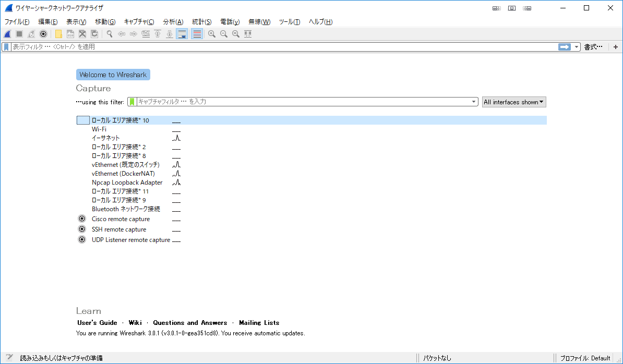
Task: Open the ヘルプ(H) menu
Action: (321, 22)
